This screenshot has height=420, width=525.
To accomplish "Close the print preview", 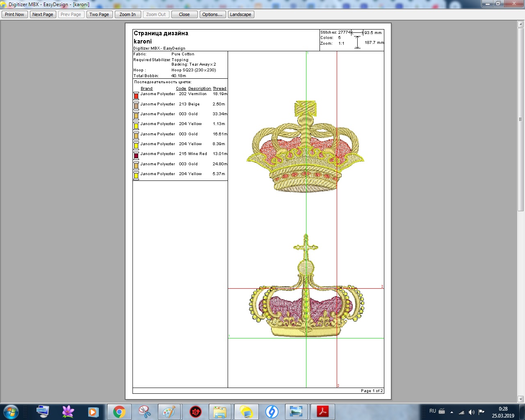I will click(184, 14).
